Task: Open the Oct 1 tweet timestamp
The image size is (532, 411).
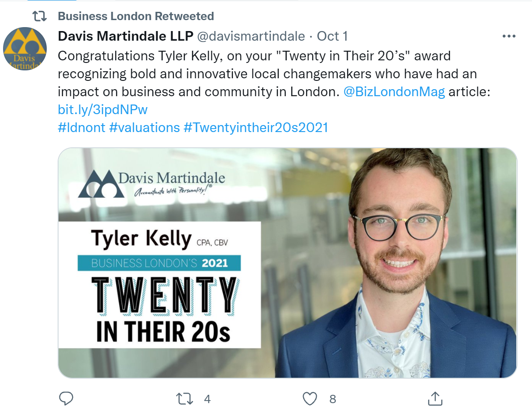Action: click(332, 36)
